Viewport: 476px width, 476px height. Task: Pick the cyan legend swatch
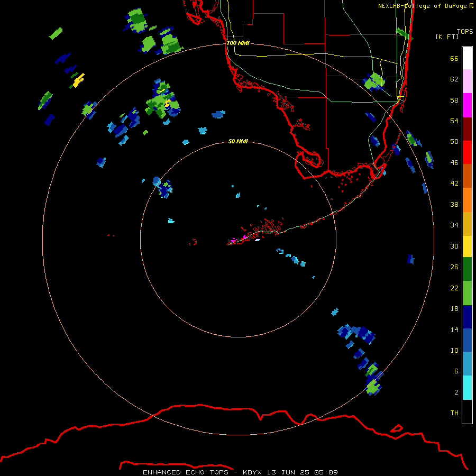point(467,388)
